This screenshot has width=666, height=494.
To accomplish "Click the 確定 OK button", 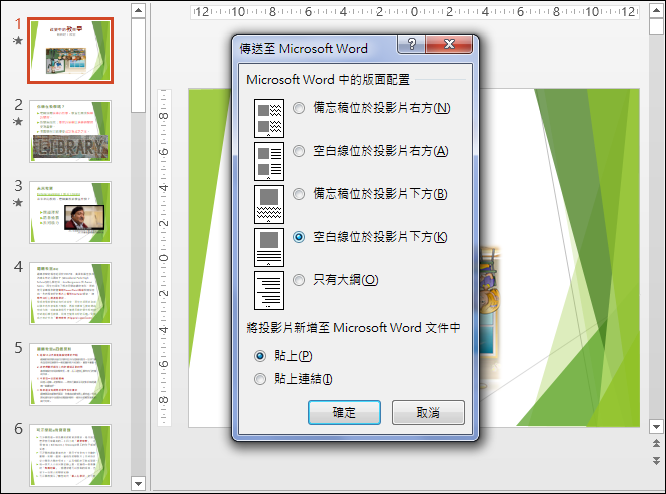I will tap(344, 412).
